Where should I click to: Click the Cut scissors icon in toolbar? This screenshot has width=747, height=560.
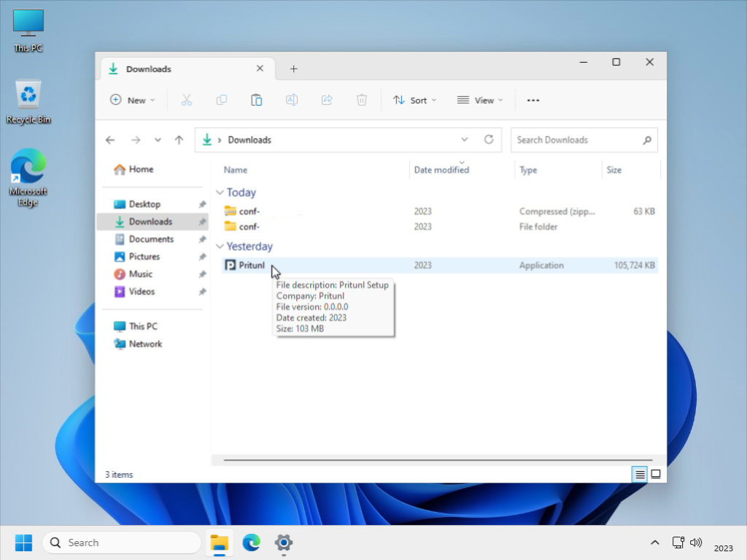[x=186, y=100]
